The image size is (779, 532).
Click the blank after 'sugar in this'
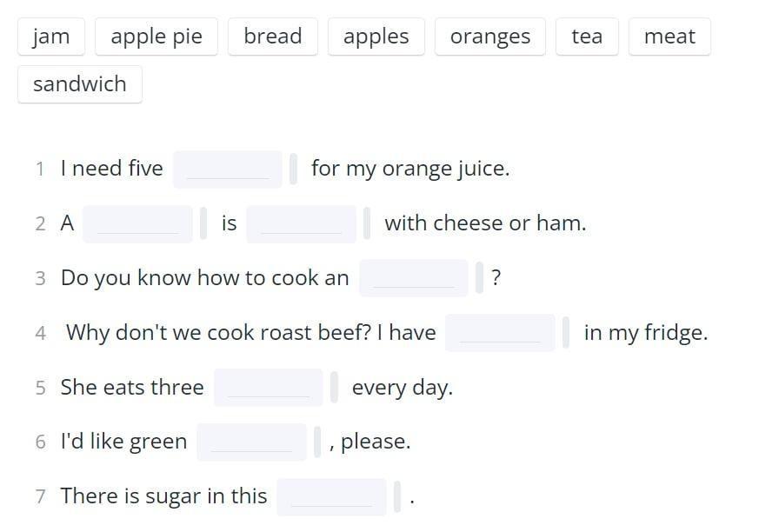(x=331, y=496)
